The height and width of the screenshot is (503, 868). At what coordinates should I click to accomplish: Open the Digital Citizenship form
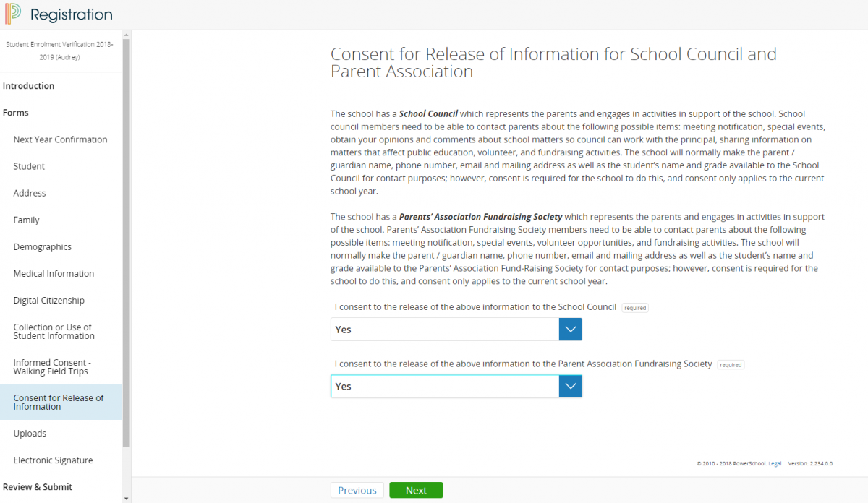pyautogui.click(x=48, y=300)
